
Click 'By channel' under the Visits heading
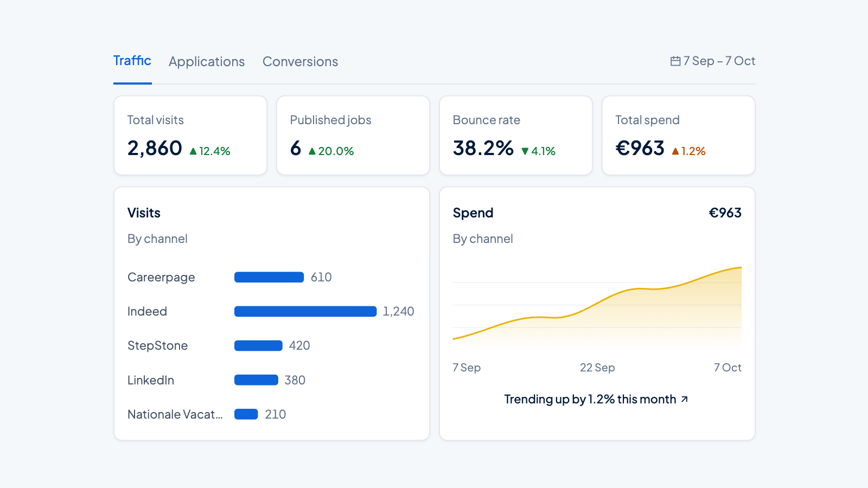click(157, 239)
